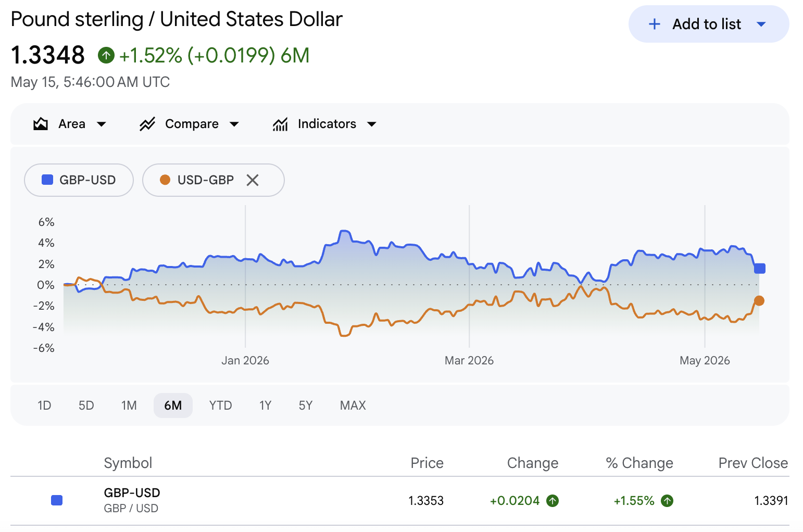Click the Price column header
Screen dimensions: 803x532
(x=427, y=463)
